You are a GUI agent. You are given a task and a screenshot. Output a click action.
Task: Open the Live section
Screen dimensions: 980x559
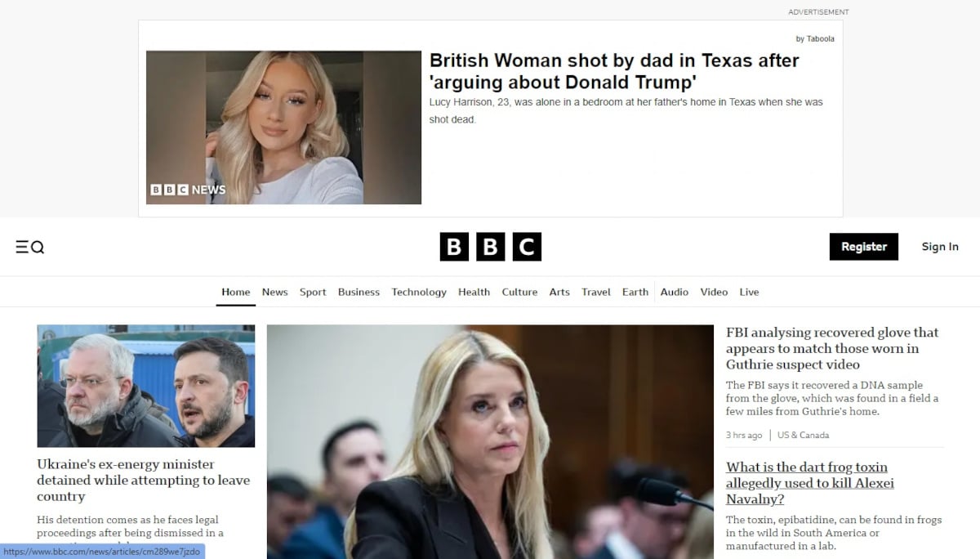click(x=749, y=292)
